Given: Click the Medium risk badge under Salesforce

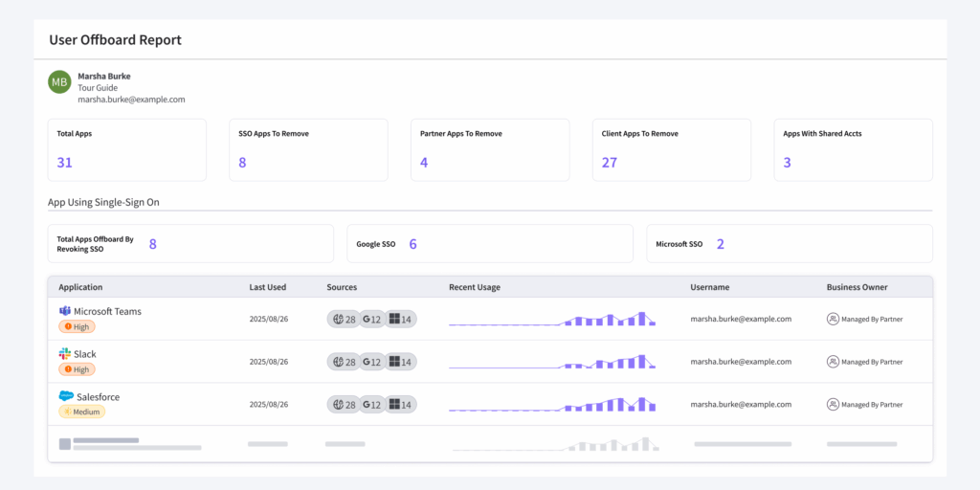Looking at the screenshot, I should point(82,412).
